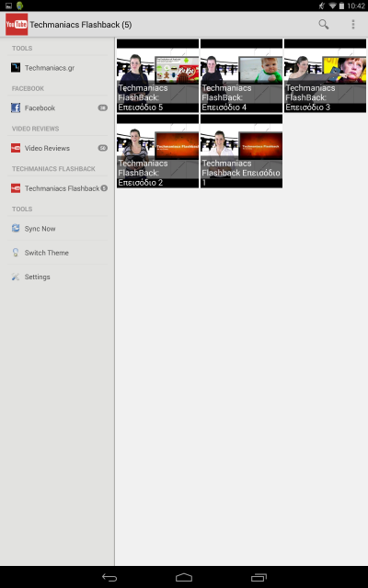Open Techmaniacs Flashback Επεισόδιο 1 video

click(x=241, y=151)
